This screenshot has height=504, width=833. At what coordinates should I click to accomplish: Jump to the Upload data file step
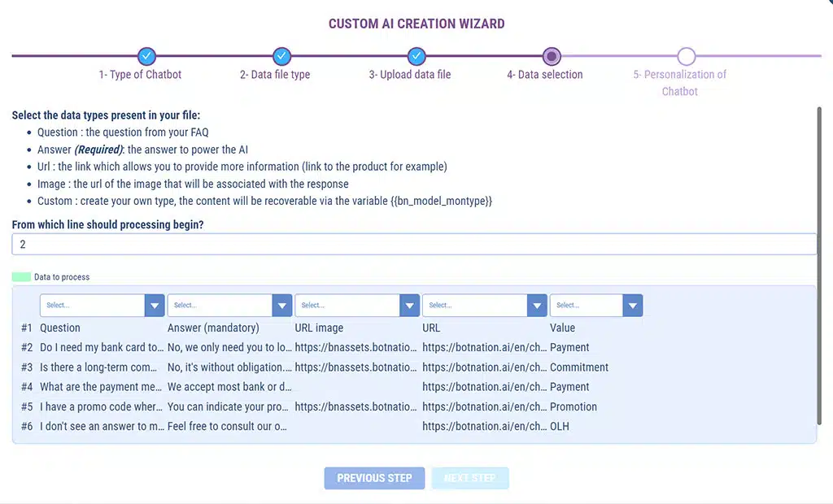click(x=410, y=75)
